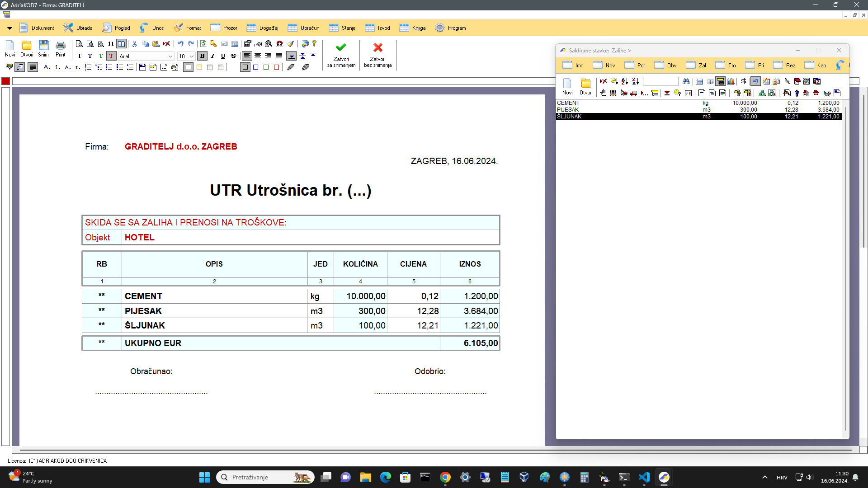868x488 pixels.
Task: Click the Rez button in Saldirane stavke
Action: click(x=784, y=65)
